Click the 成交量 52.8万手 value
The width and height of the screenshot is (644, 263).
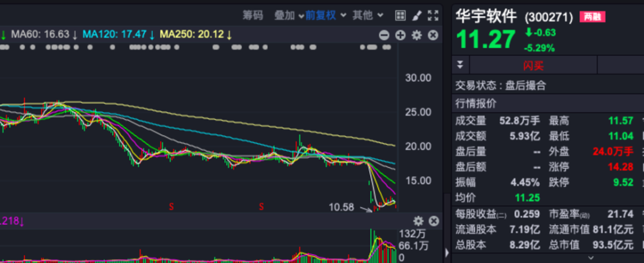point(520,121)
